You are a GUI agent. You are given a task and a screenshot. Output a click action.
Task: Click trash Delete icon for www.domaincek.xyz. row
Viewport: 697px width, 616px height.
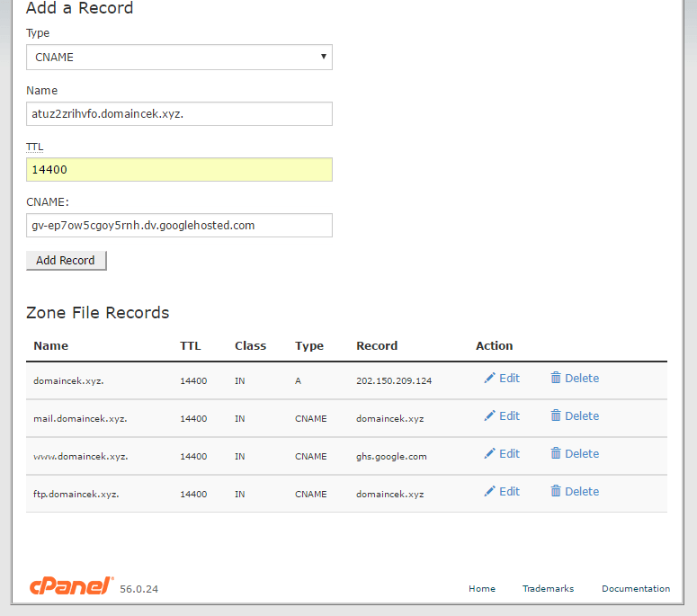[556, 454]
